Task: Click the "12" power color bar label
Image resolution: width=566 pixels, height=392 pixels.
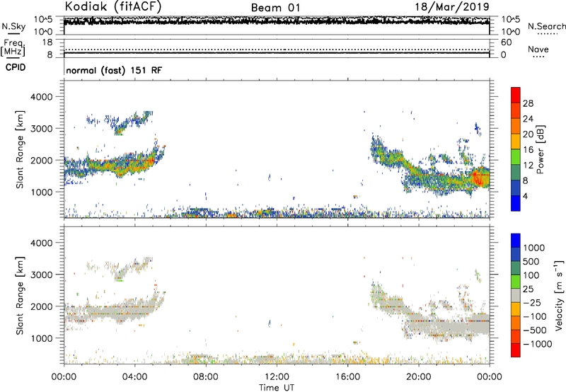Action: pyautogui.click(x=528, y=166)
